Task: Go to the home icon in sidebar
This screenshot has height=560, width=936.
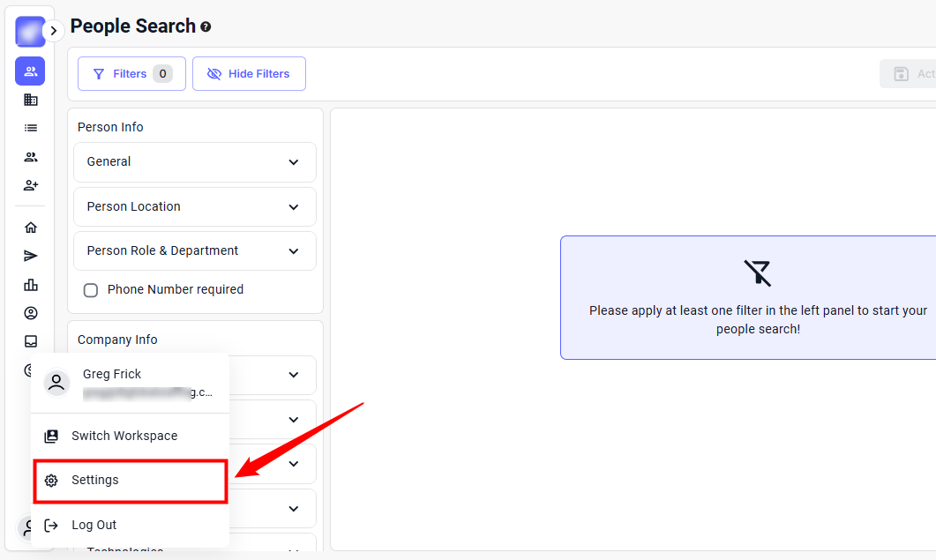Action: point(30,228)
